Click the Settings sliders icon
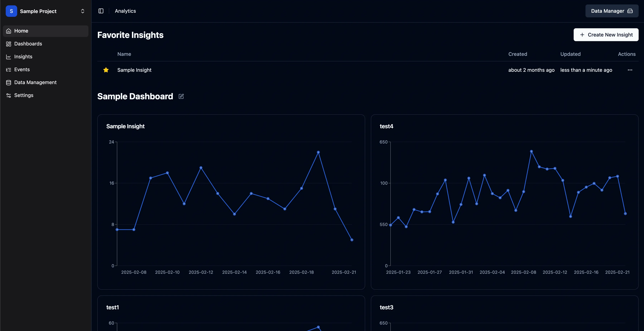The width and height of the screenshot is (644, 331). (8, 95)
